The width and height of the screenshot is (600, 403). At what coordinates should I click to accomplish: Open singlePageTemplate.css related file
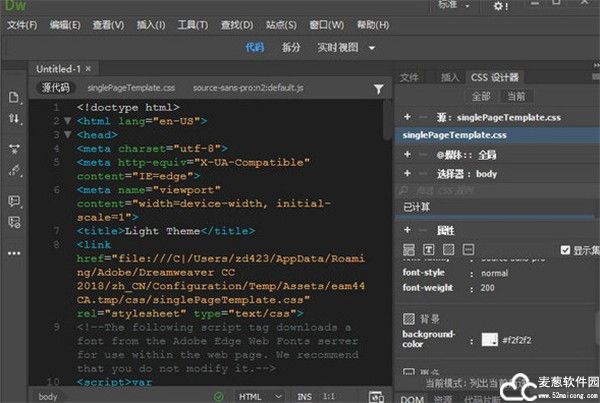(133, 88)
